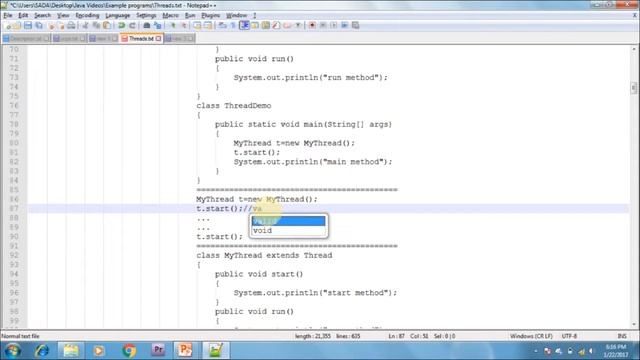Viewport: 640px width, 360px height.
Task: Toggle the highlighted Indent Guide icon
Action: point(244,25)
